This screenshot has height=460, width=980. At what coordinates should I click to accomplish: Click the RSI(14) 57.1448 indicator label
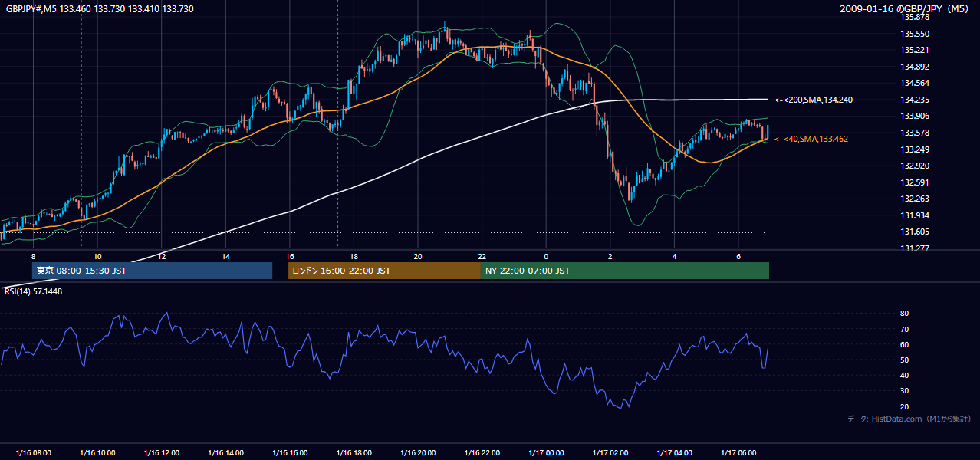click(34, 291)
